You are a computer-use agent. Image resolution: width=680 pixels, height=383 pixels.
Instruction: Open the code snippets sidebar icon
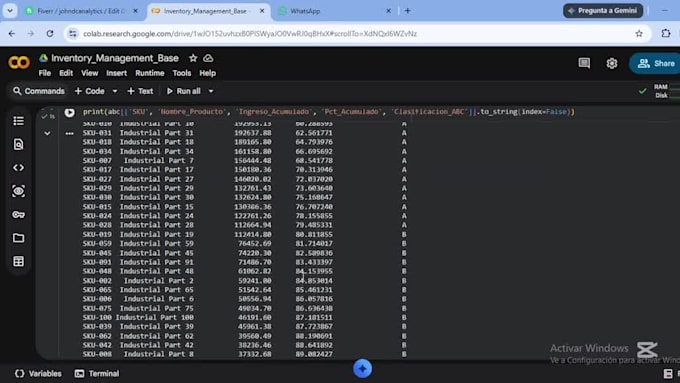pos(18,167)
